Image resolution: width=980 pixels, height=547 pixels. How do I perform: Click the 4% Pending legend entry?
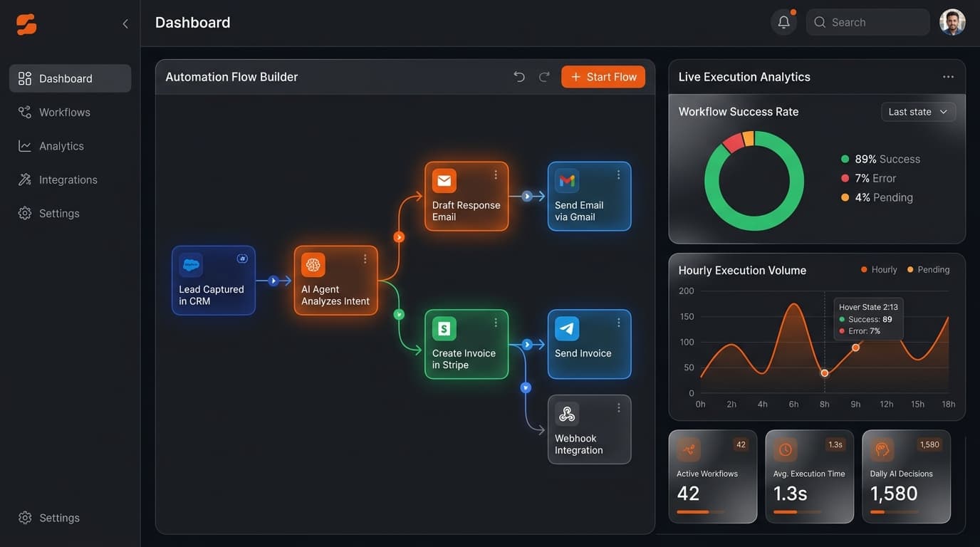coord(877,197)
